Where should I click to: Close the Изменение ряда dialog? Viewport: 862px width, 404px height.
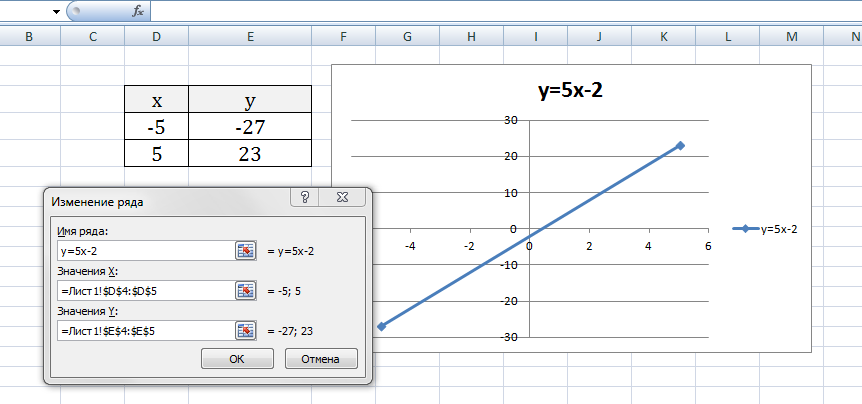click(342, 198)
